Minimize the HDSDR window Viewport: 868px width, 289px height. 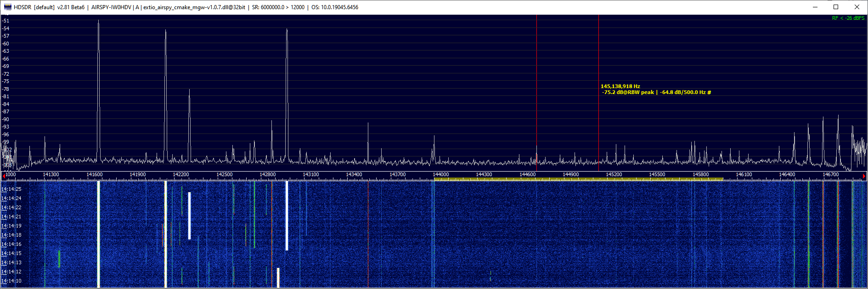(x=815, y=7)
